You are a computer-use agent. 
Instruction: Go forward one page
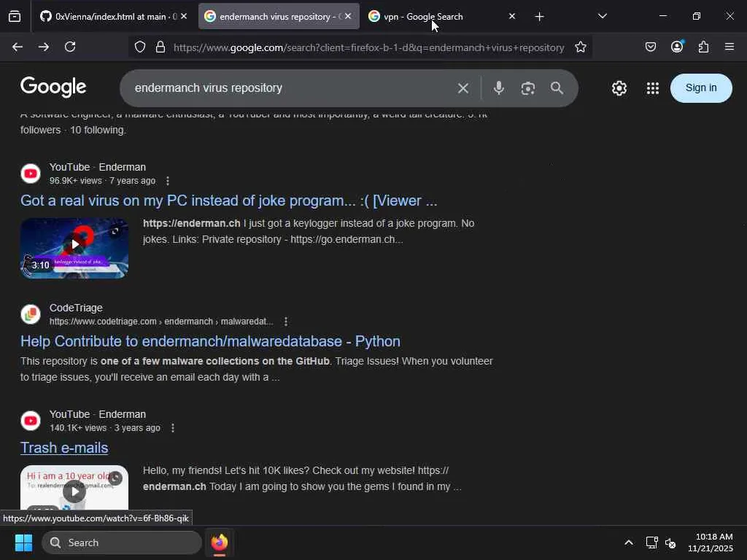44,47
